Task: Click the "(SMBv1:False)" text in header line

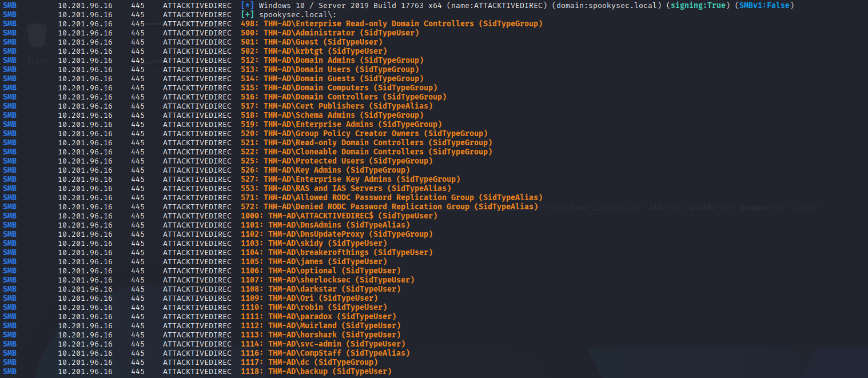Action: coord(765,5)
